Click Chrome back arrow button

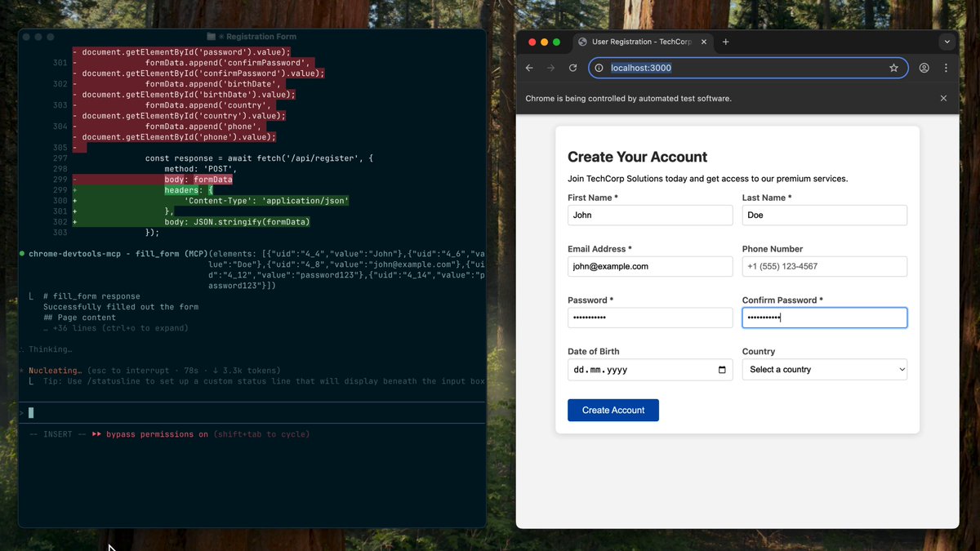[529, 68]
